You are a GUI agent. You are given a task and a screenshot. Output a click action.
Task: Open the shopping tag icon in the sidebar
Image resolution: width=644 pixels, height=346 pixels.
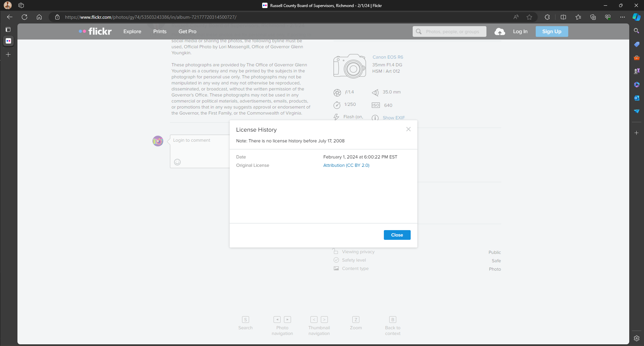click(x=637, y=44)
